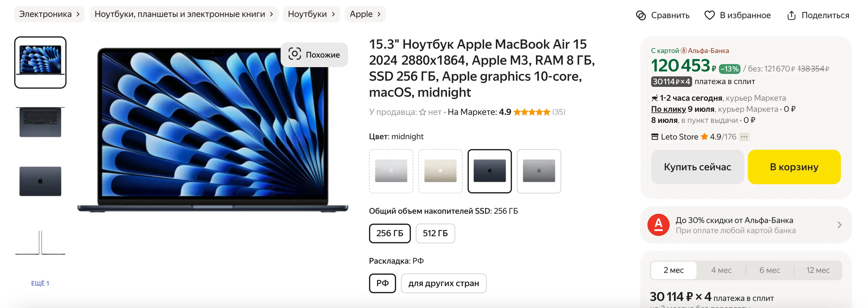The image size is (868, 308).
Task: Switch to the 12 мес split tab
Action: pos(817,270)
